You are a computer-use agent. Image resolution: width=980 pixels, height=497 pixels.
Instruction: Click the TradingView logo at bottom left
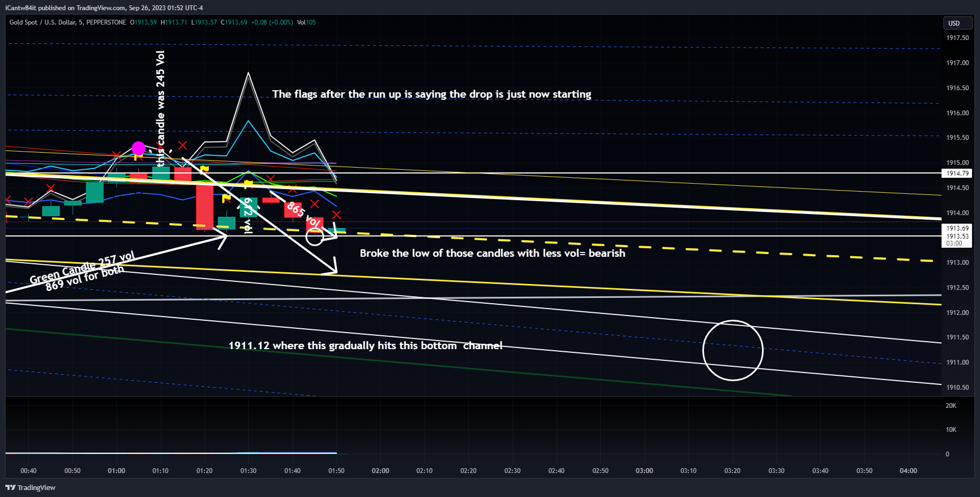[x=30, y=487]
